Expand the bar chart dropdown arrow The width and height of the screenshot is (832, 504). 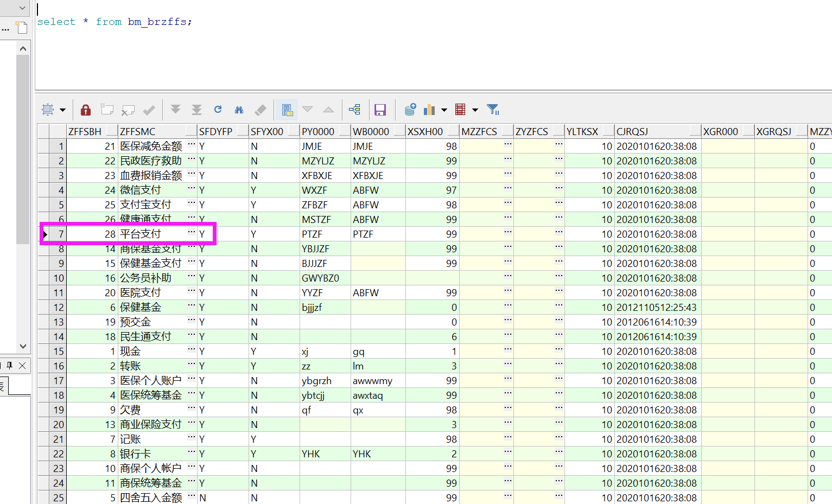[444, 110]
